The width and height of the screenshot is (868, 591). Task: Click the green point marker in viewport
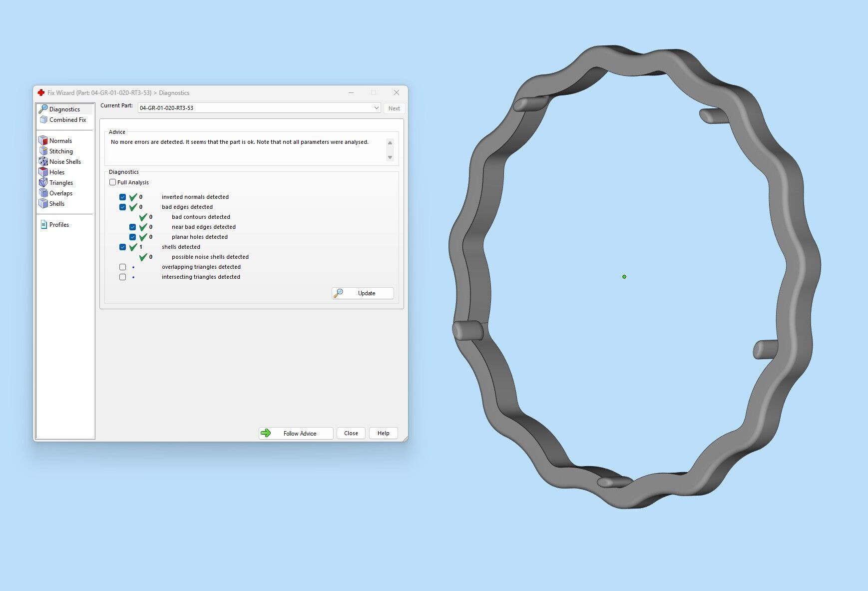click(x=624, y=276)
